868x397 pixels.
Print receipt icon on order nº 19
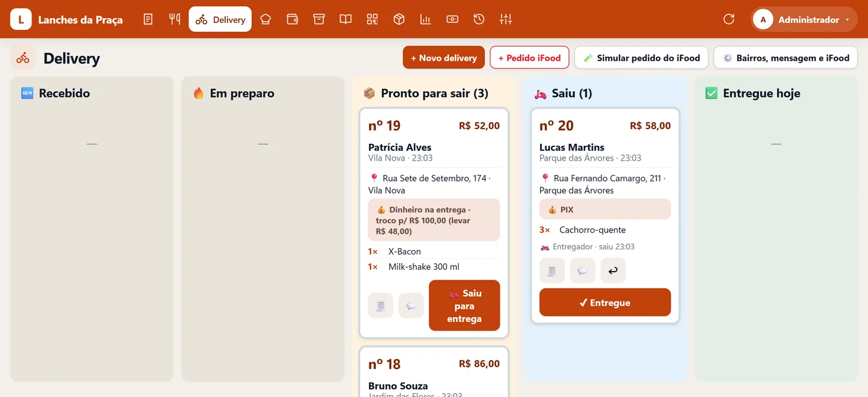[x=381, y=306]
